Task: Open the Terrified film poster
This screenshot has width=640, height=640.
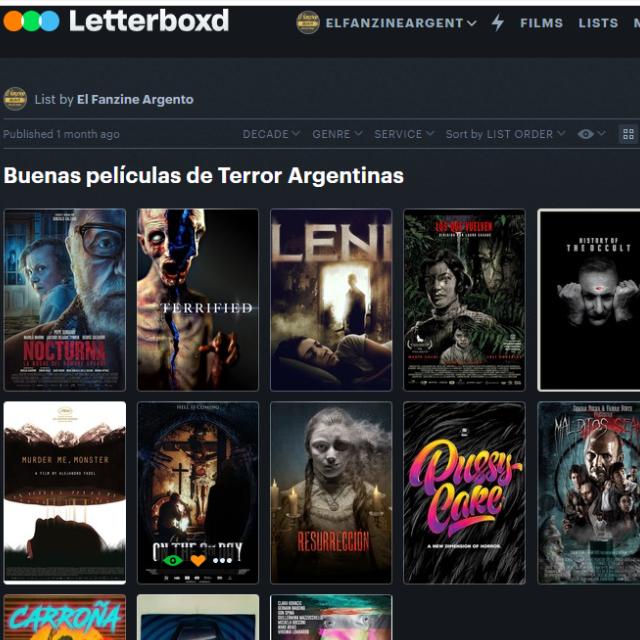Action: (x=198, y=300)
